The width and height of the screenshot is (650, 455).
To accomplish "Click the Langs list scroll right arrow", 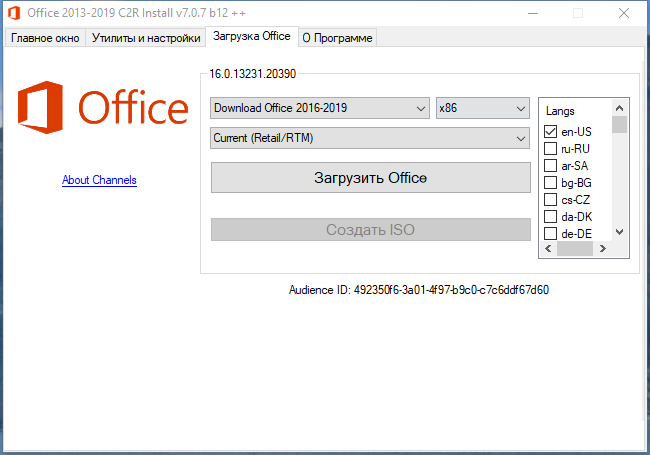I will (x=603, y=249).
